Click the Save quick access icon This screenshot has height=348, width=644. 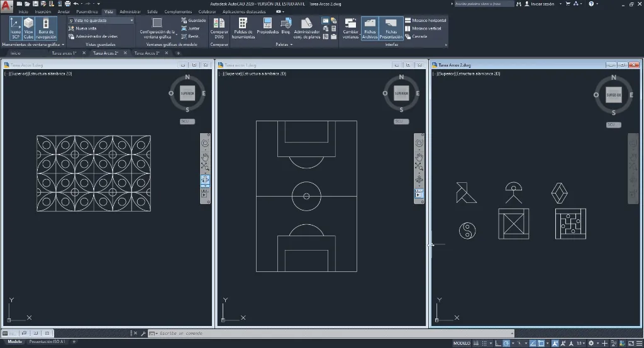click(35, 4)
